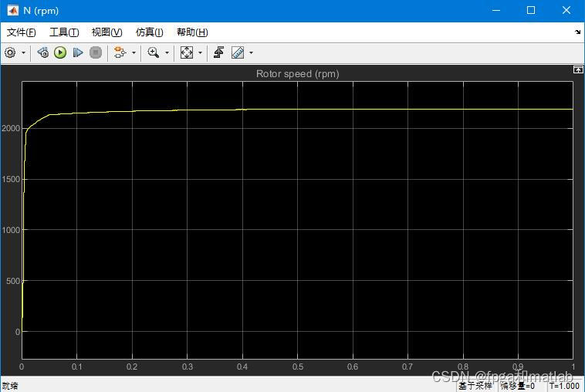Expand the highlight block dropdown arrow

tap(134, 52)
